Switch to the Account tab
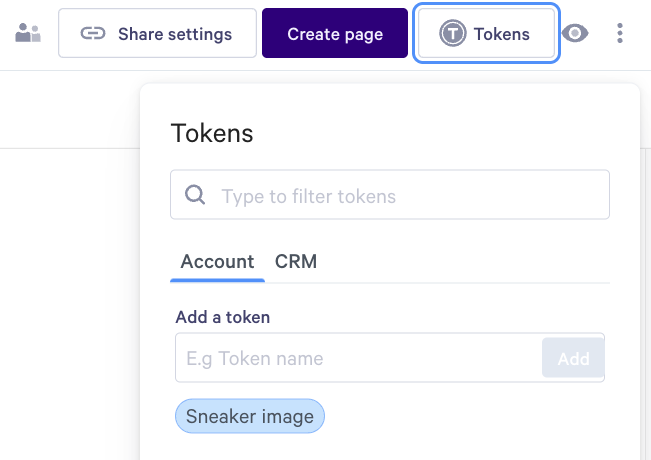This screenshot has width=651, height=460. tap(217, 262)
